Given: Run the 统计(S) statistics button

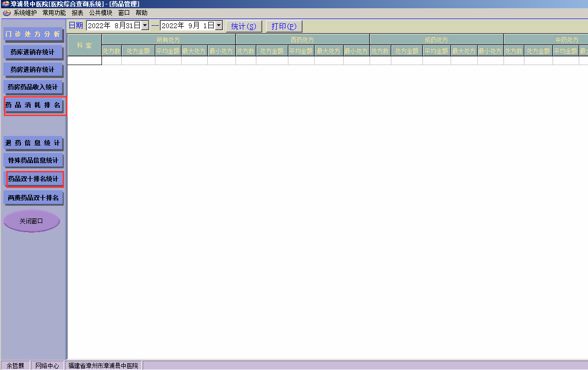Looking at the screenshot, I should (244, 26).
